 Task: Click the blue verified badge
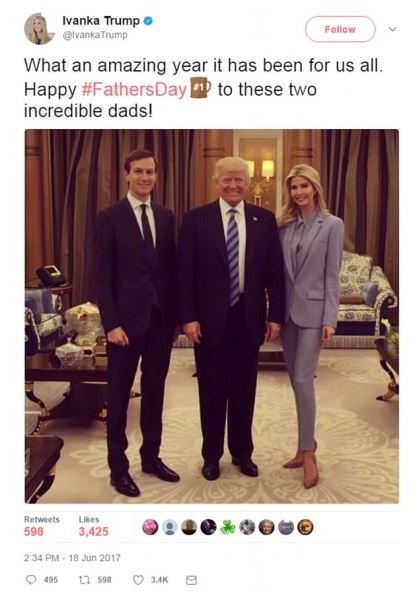tap(148, 21)
